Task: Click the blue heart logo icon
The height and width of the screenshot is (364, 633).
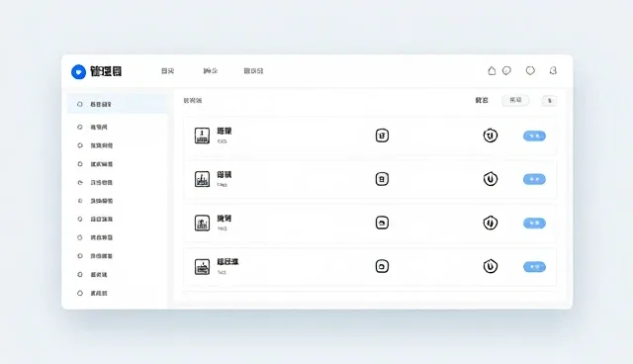Action: click(x=78, y=72)
